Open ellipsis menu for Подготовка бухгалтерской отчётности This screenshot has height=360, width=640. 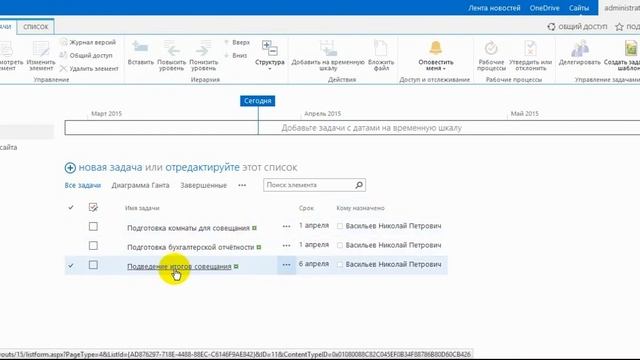pyautogui.click(x=287, y=245)
